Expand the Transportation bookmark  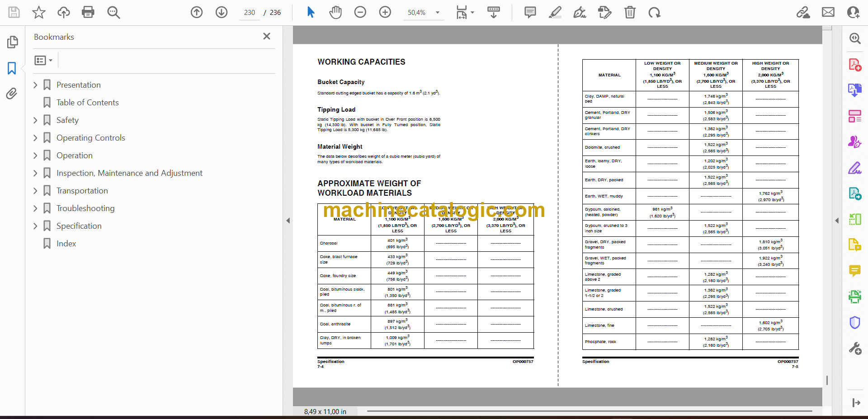click(x=35, y=191)
